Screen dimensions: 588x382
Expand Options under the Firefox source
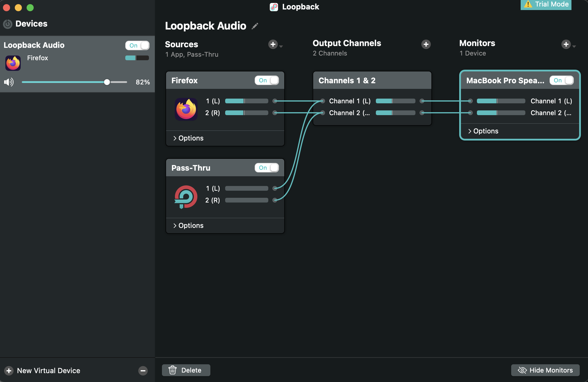pos(188,138)
